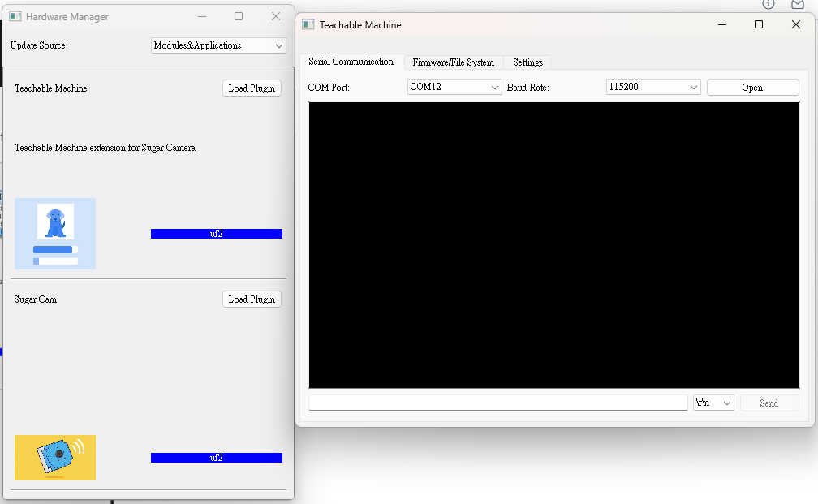Load the Teachable Machine plugin
The image size is (818, 504).
(252, 88)
